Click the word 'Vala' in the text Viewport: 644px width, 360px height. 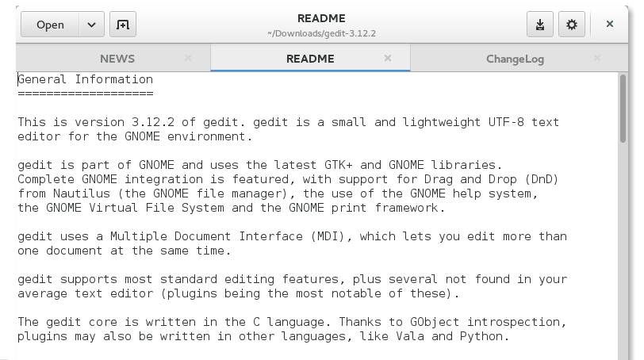pos(410,336)
